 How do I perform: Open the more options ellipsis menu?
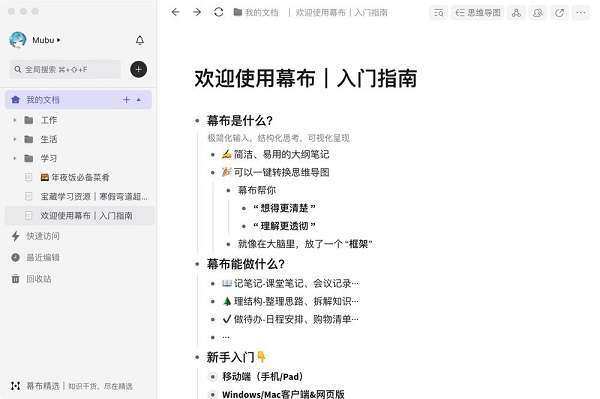[581, 13]
